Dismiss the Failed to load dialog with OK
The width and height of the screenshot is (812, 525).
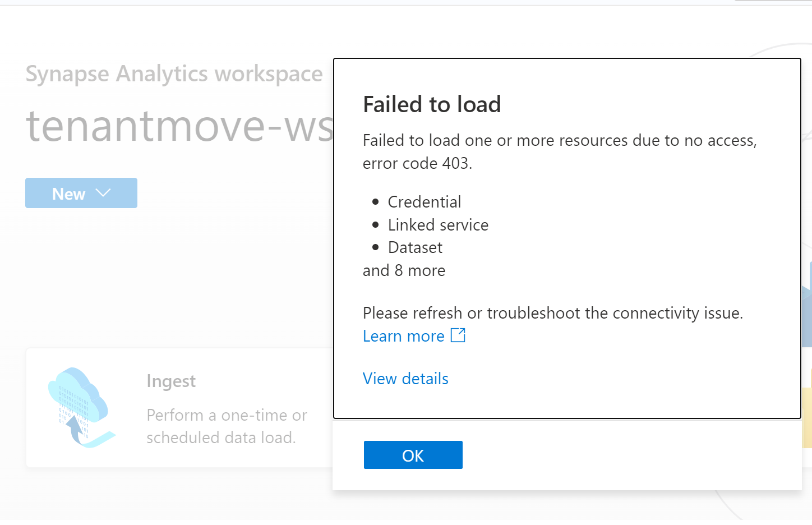coord(413,455)
